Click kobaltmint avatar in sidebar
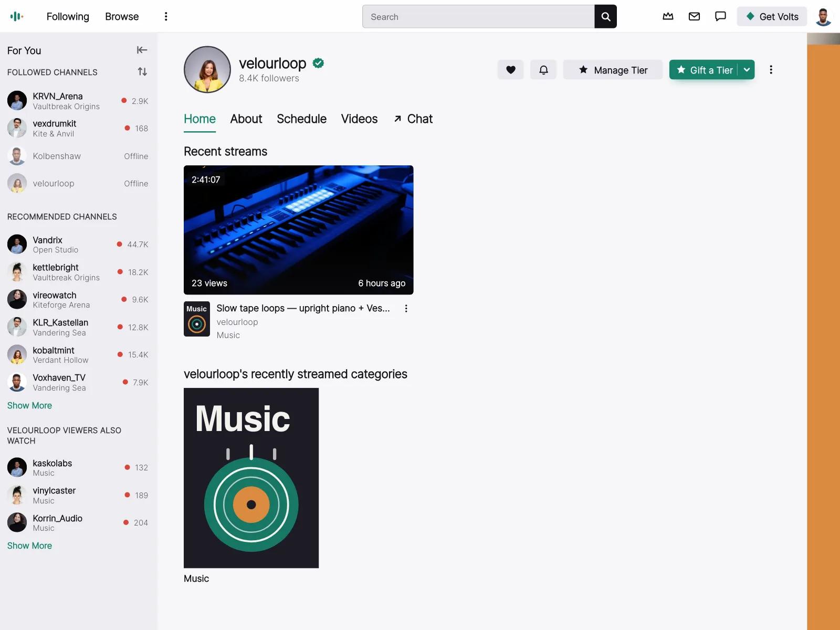 coord(17,354)
